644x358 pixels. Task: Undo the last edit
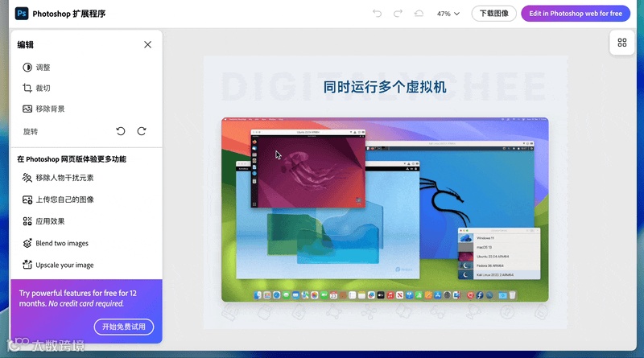tap(377, 14)
